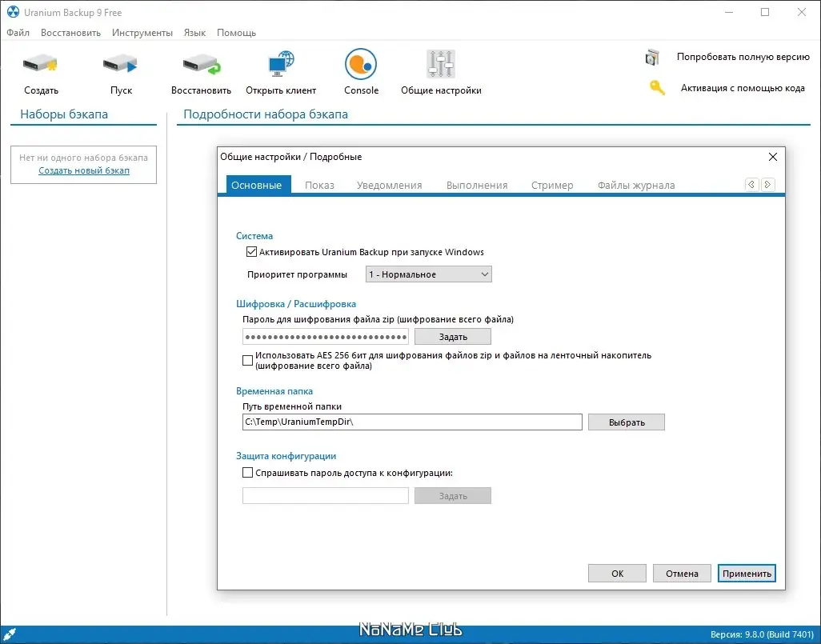Open the Помощь menu
This screenshot has height=644, width=821.
click(236, 33)
